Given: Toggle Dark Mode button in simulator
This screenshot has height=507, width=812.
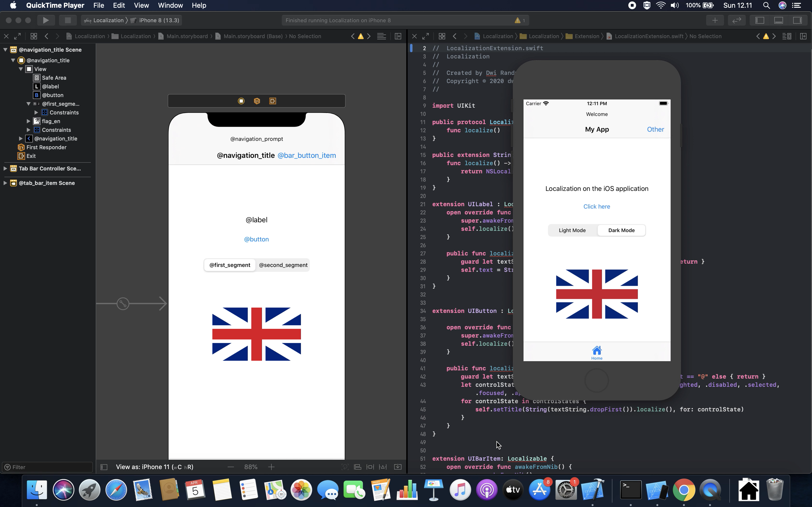Looking at the screenshot, I should tap(621, 230).
